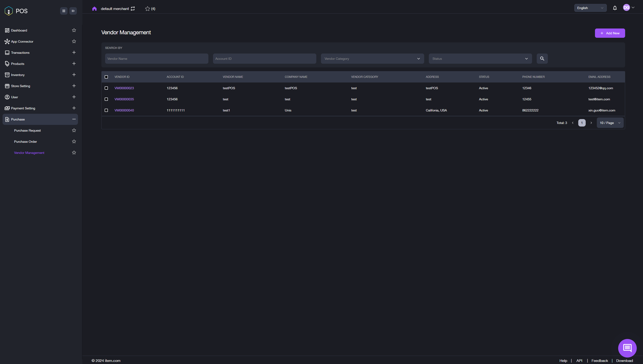643x364 pixels.
Task: Open the Vendor Category dropdown
Action: click(x=372, y=58)
